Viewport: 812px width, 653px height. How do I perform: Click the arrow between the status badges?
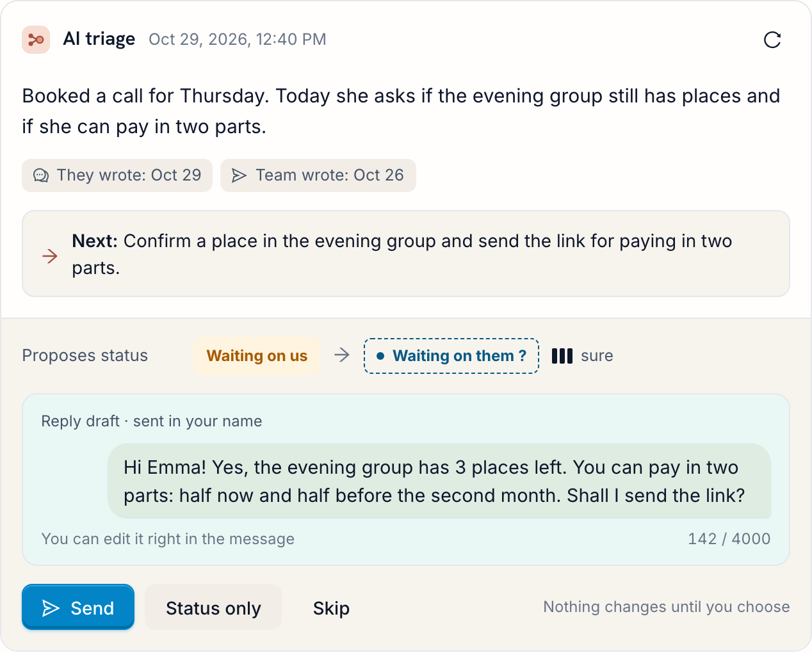click(342, 355)
